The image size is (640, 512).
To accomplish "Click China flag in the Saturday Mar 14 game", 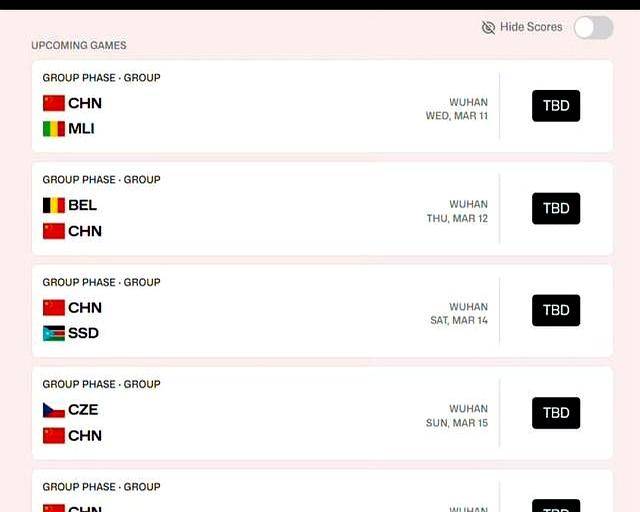I will [54, 308].
